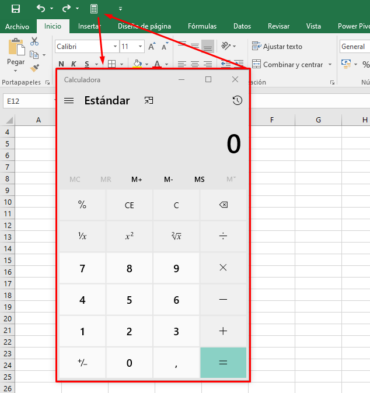
Task: Activate the format painter brush
Action: click(34, 68)
